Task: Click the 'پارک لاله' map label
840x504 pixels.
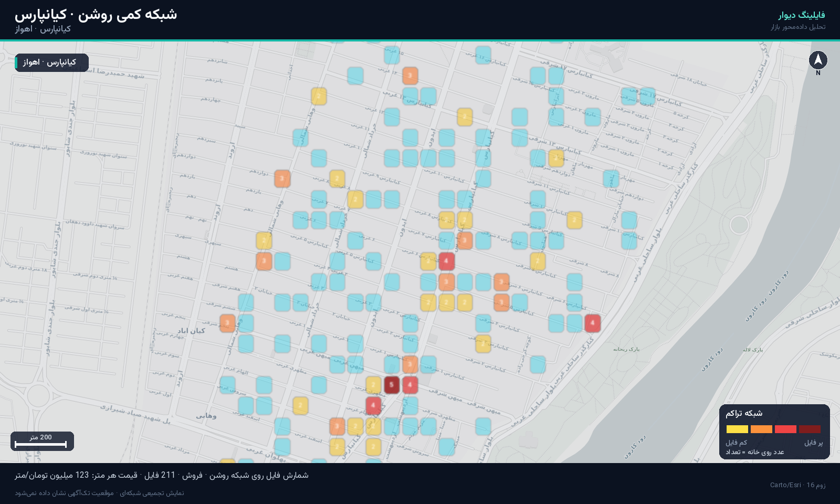Action: point(753,350)
